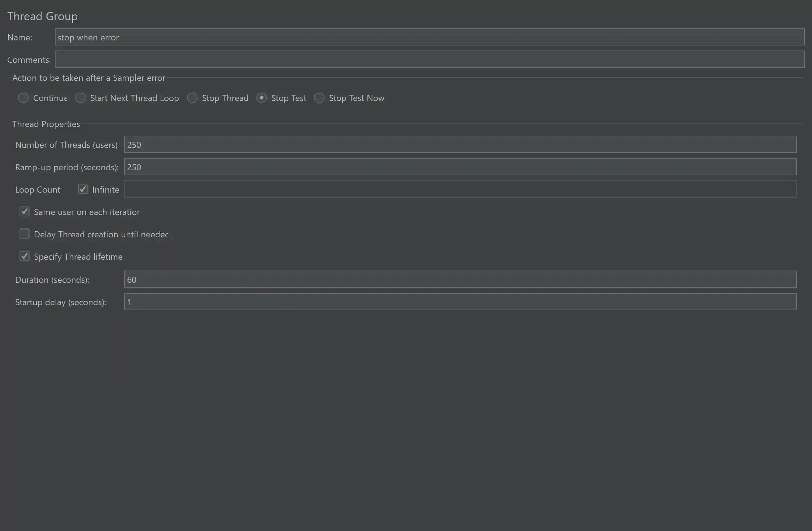Click the Loop Count value field

460,189
